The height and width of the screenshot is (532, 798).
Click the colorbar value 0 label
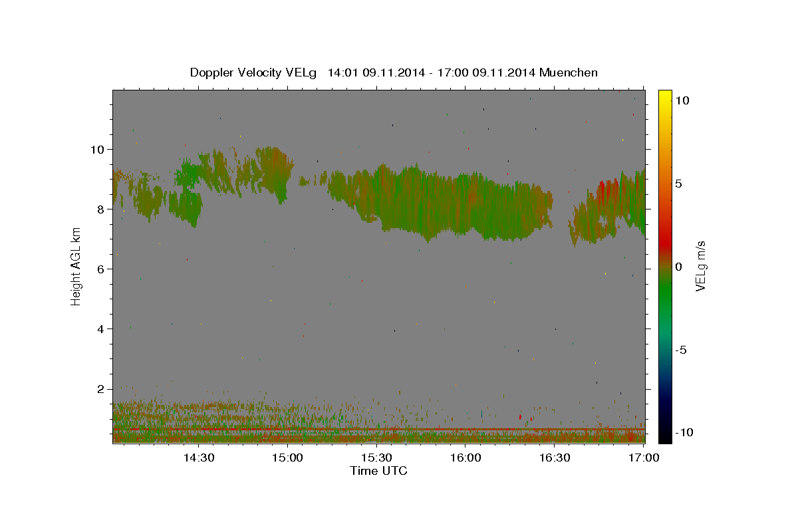pos(678,267)
